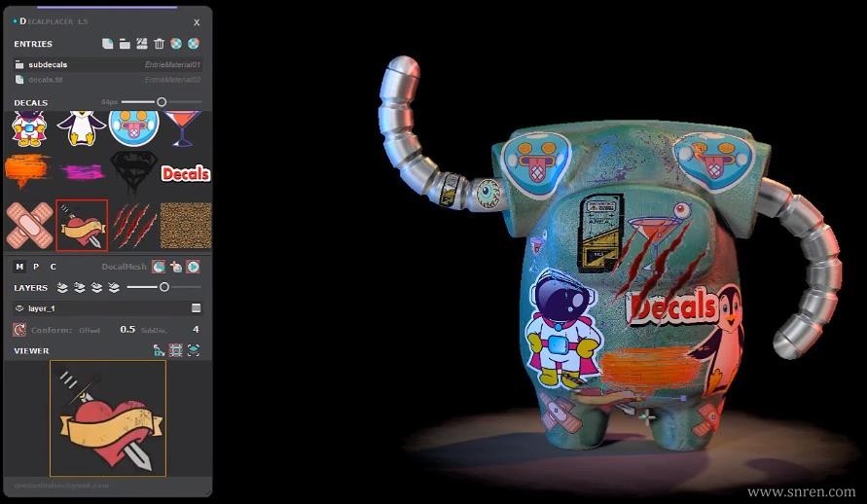Open the folder icon in Entries
Image resolution: width=867 pixels, height=504 pixels.
(125, 44)
